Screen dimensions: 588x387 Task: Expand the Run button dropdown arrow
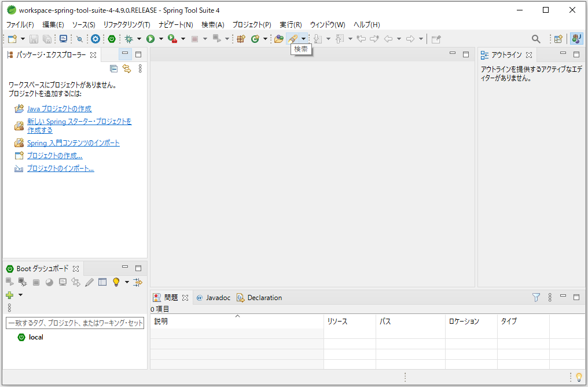coord(160,39)
